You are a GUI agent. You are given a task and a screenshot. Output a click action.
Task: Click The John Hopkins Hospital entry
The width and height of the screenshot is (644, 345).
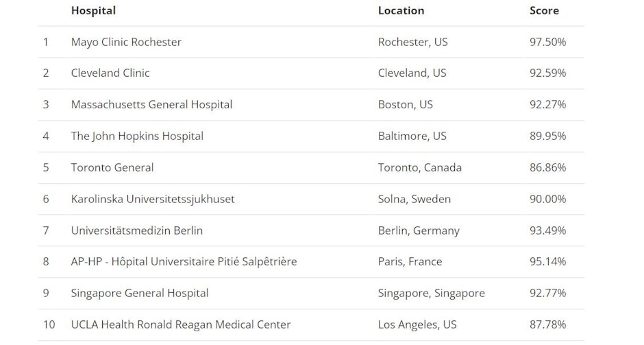(137, 136)
